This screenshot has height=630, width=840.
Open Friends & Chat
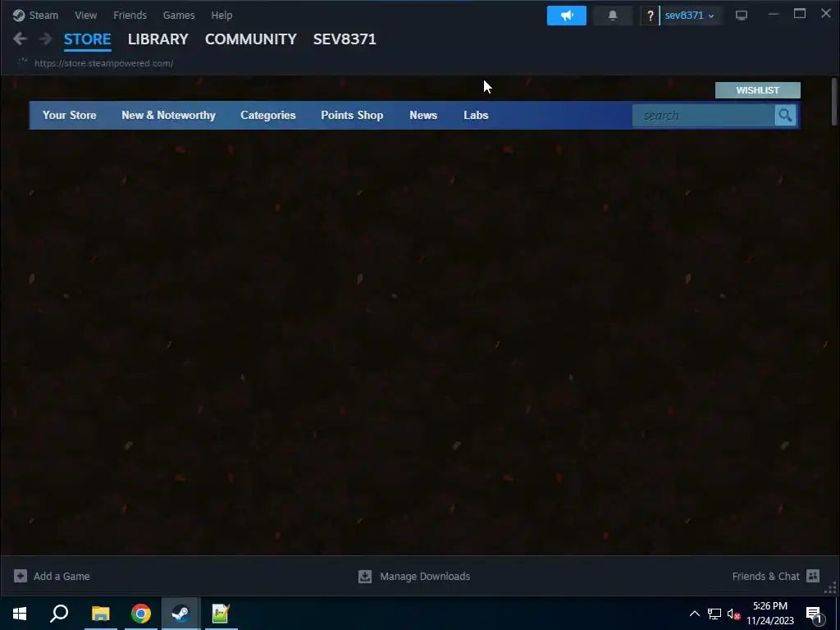(765, 577)
